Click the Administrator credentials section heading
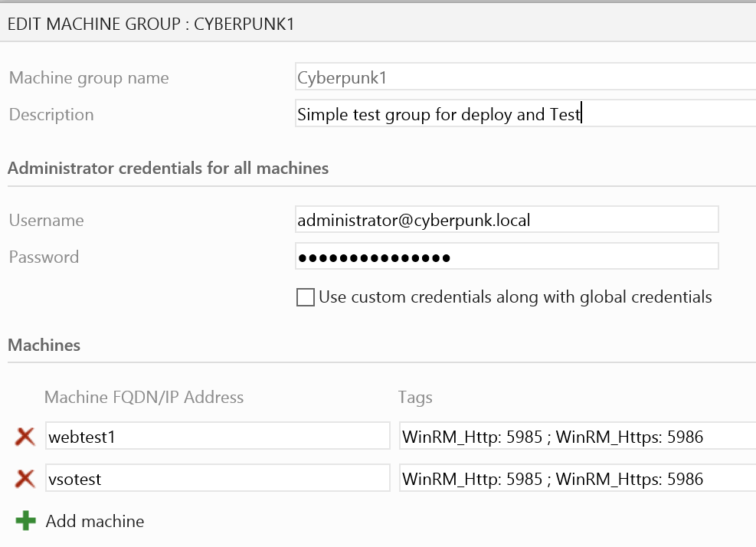Screen dimensions: 756x547 click(168, 168)
